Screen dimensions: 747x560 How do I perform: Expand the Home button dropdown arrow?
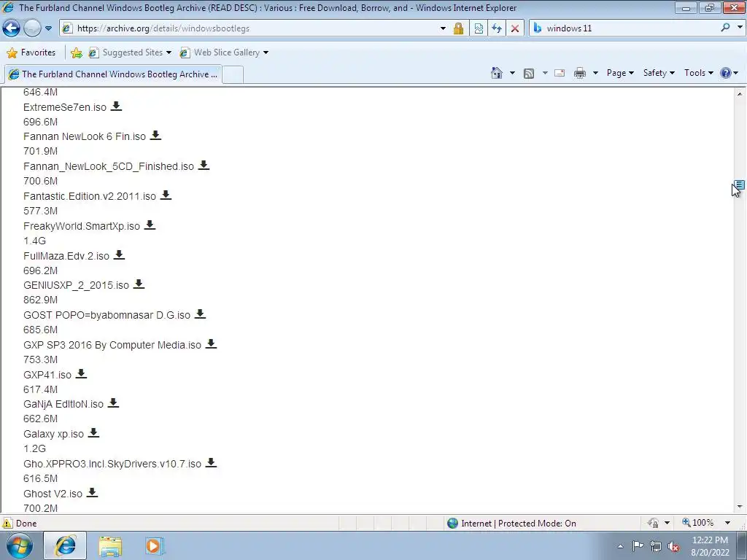coord(512,73)
